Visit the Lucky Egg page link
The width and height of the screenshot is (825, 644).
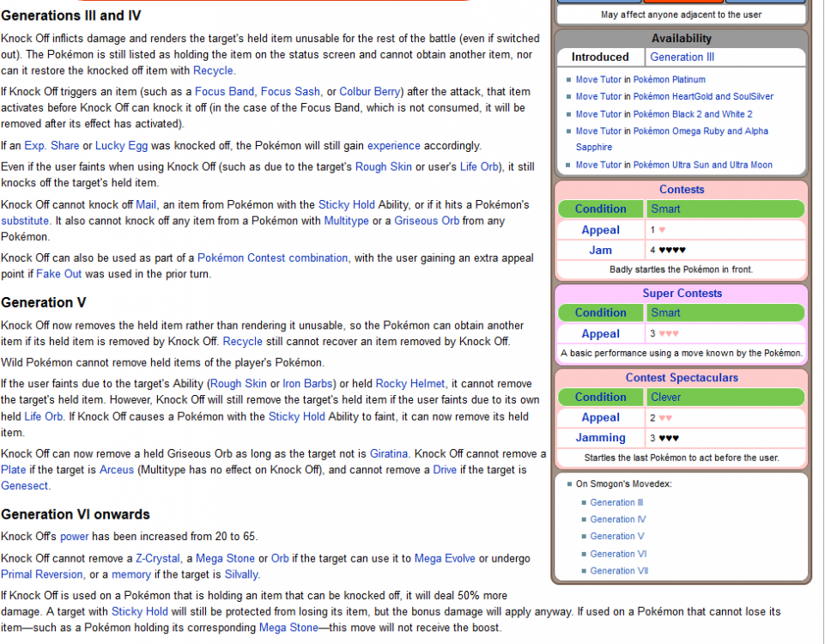pyautogui.click(x=121, y=146)
